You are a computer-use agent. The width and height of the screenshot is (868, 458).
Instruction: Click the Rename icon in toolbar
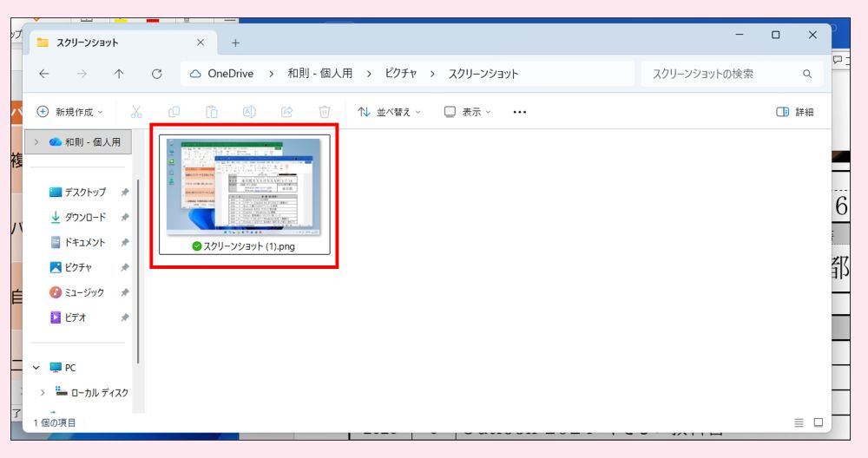click(x=249, y=112)
